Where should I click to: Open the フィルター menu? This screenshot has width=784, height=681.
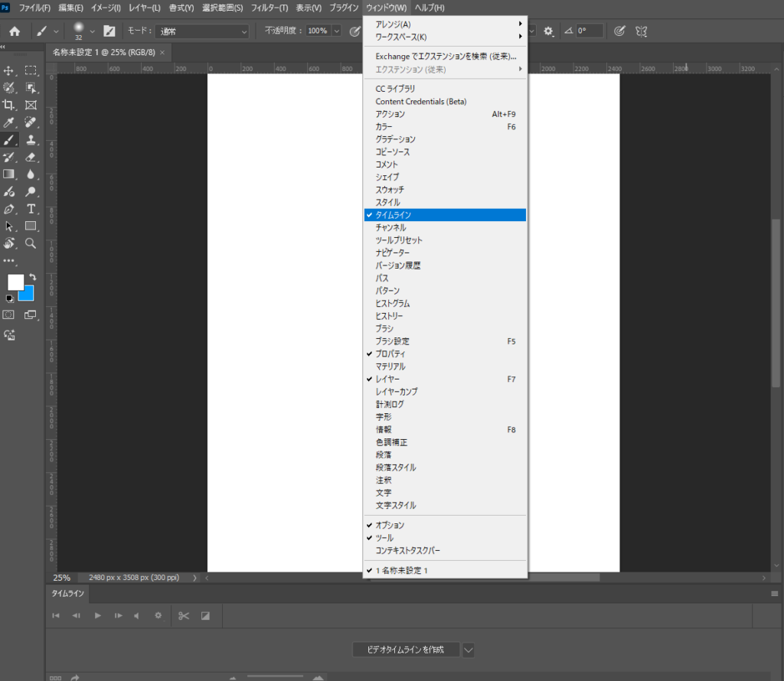(x=269, y=8)
